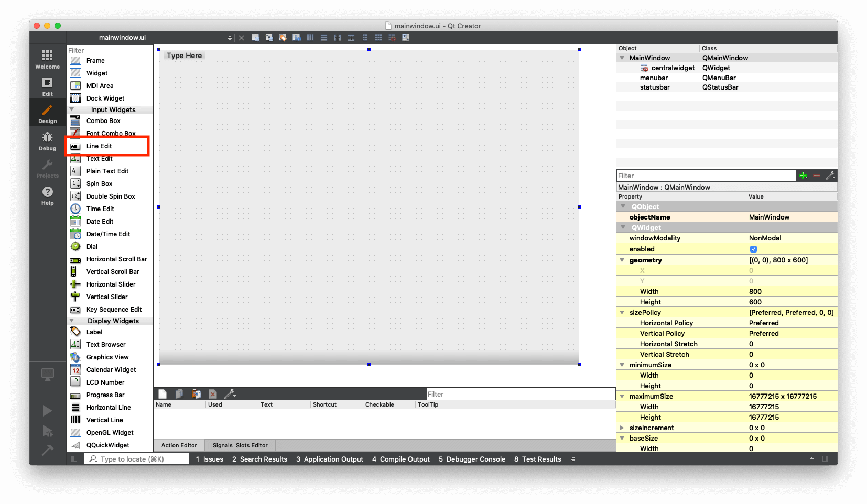
Task: Select Edit Buddies mode icon
Action: point(283,37)
